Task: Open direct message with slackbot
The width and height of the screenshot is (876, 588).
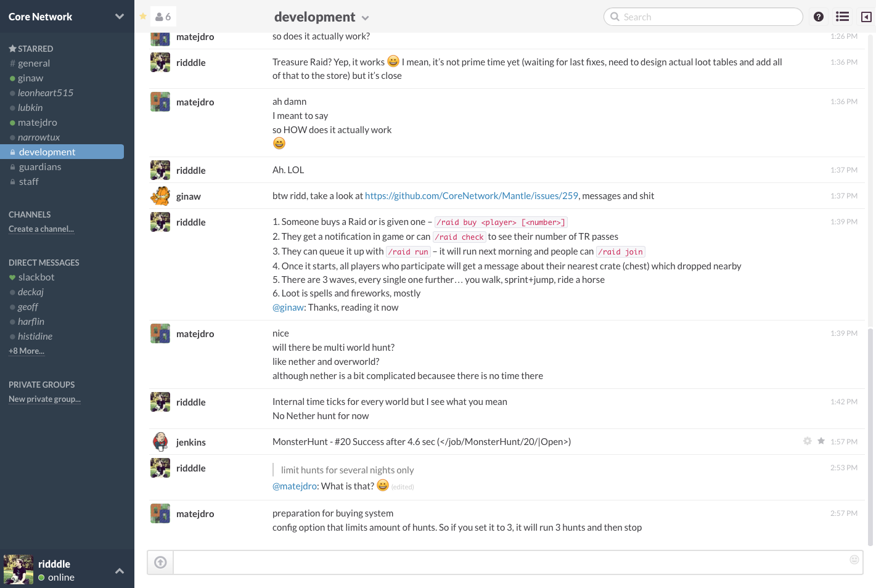Action: [x=36, y=277]
